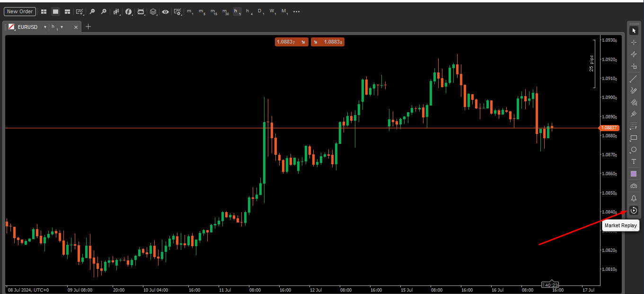This screenshot has height=294, width=644.
Task: Activate the D1 daily timeframe
Action: click(260, 11)
